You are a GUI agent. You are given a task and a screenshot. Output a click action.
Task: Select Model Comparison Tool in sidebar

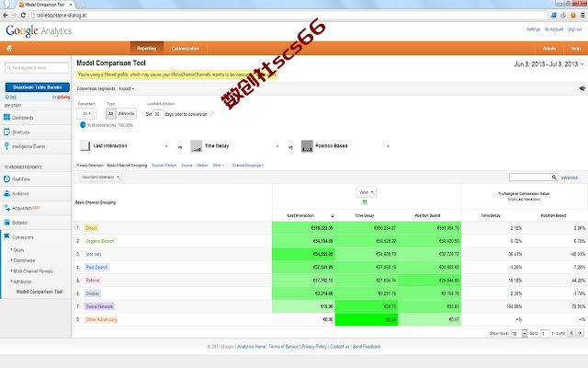(40, 292)
